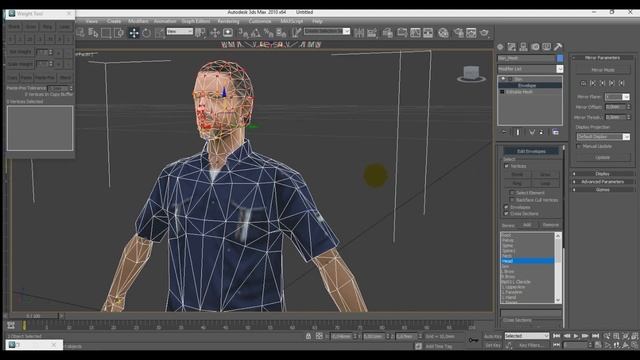Click Set Weight button

(20, 52)
